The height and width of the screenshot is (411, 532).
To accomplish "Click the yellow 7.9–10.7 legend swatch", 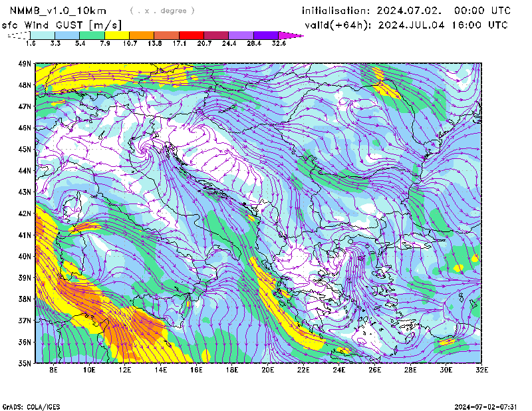I will tap(117, 35).
